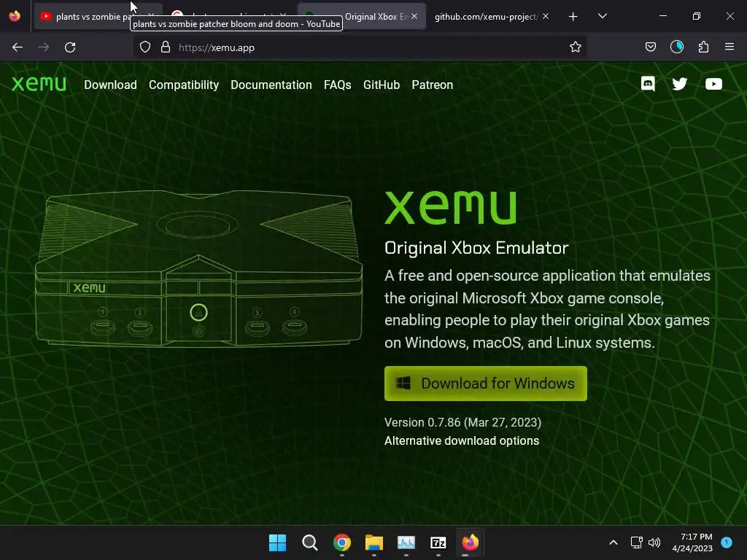Open Windows taskbar search
Viewport: 747px width, 560px height.
point(309,542)
